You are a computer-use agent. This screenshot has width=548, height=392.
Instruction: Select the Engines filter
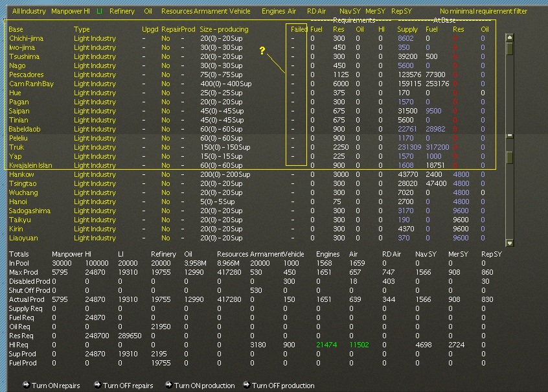pos(273,11)
